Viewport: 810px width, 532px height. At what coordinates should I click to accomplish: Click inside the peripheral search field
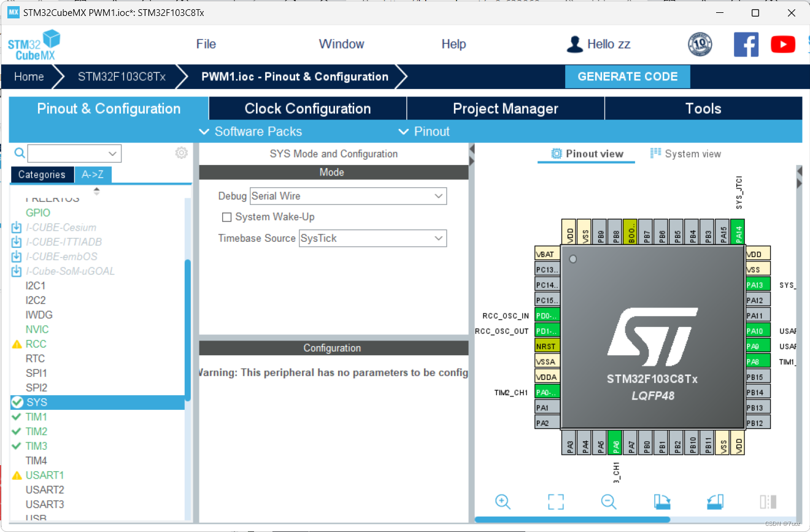67,153
